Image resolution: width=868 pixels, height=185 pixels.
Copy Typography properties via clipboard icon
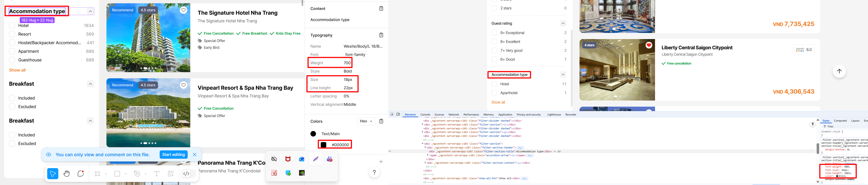381,35
